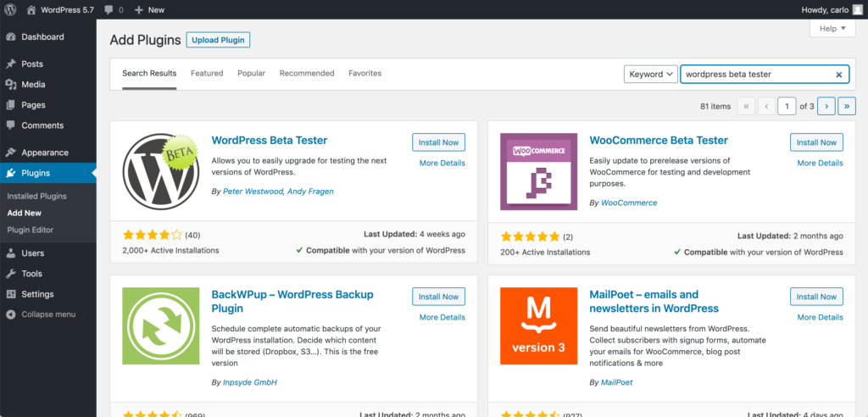Screen dimensions: 868x417
Task: Open the Keyword search type dropdown
Action: pyautogui.click(x=650, y=75)
